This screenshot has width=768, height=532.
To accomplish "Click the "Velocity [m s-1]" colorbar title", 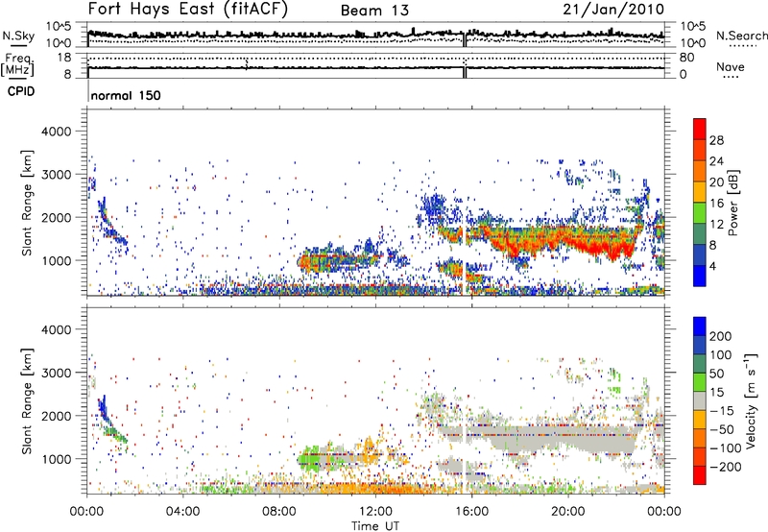I will (x=751, y=400).
